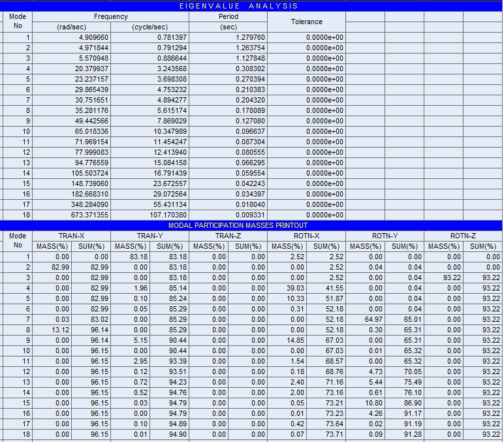Select the TRAN-Z column group header
This screenshot has height=442, width=504.
(228, 236)
